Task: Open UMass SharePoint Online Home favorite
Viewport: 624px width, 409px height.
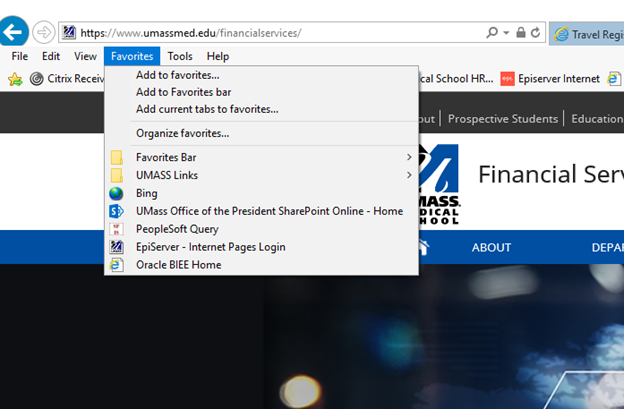Action: 269,211
